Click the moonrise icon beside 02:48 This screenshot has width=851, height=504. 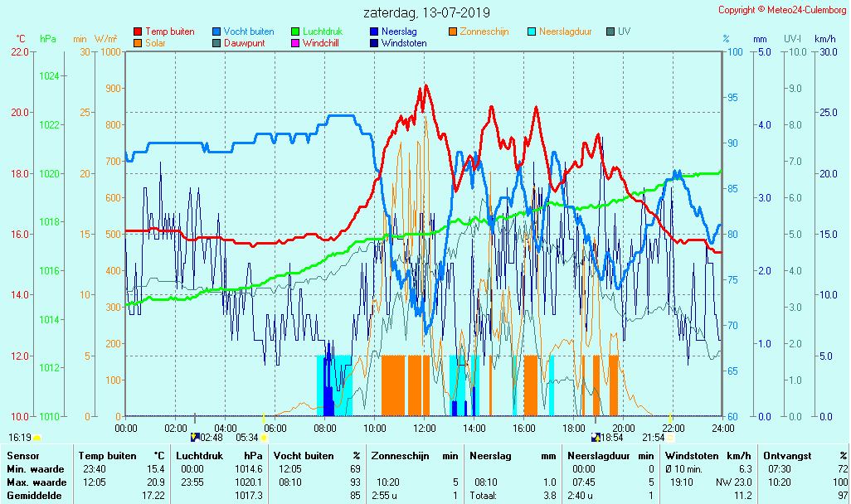point(195,436)
